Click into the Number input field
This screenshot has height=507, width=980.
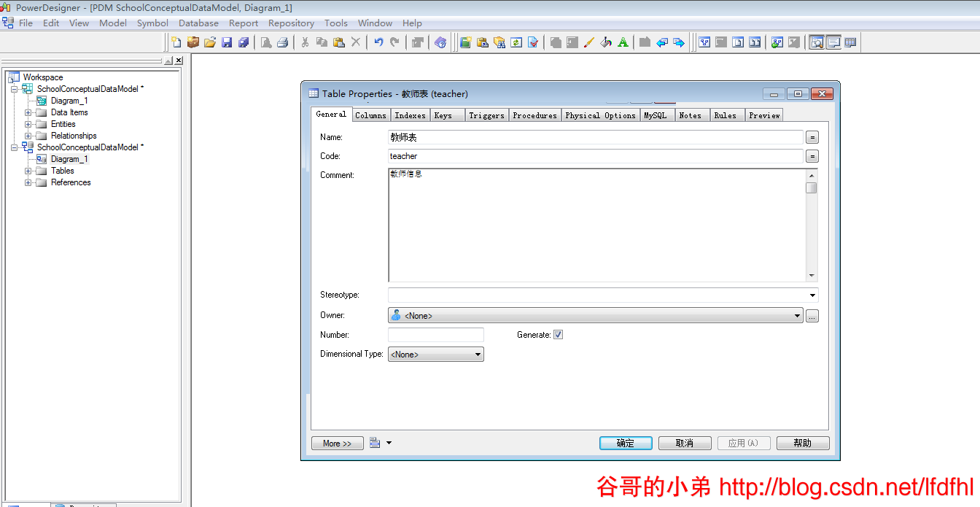pyautogui.click(x=436, y=335)
